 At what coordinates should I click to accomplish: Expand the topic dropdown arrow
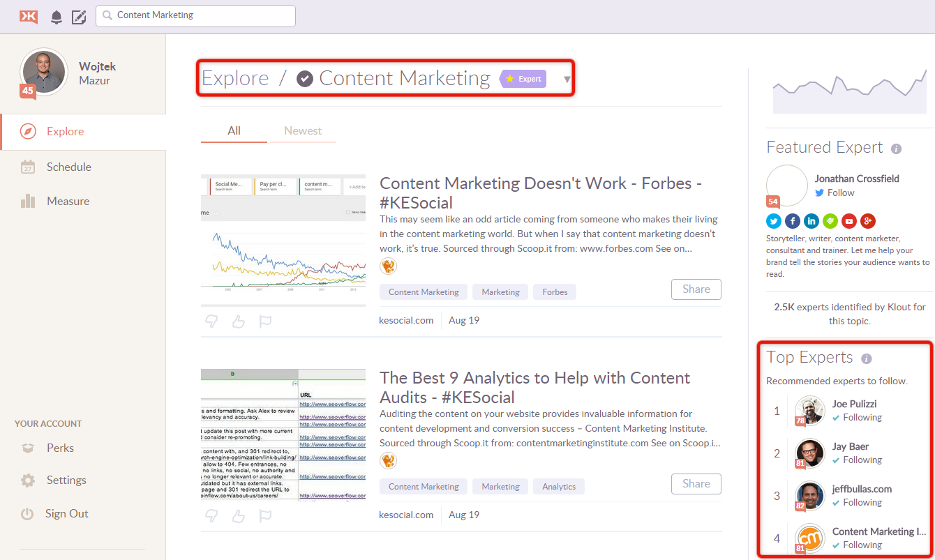(x=567, y=80)
